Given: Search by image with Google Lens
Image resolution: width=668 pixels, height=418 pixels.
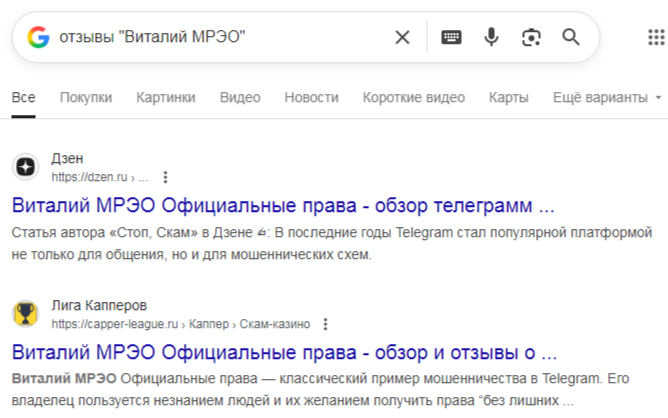Looking at the screenshot, I should (x=531, y=37).
